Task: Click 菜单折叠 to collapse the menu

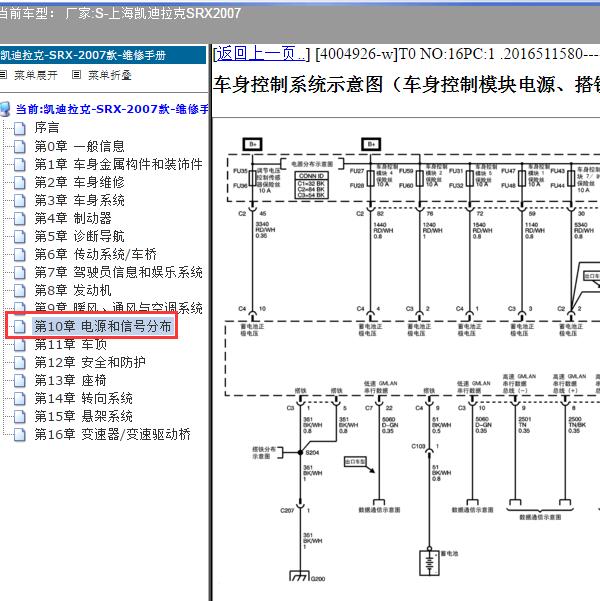Action: pyautogui.click(x=110, y=75)
